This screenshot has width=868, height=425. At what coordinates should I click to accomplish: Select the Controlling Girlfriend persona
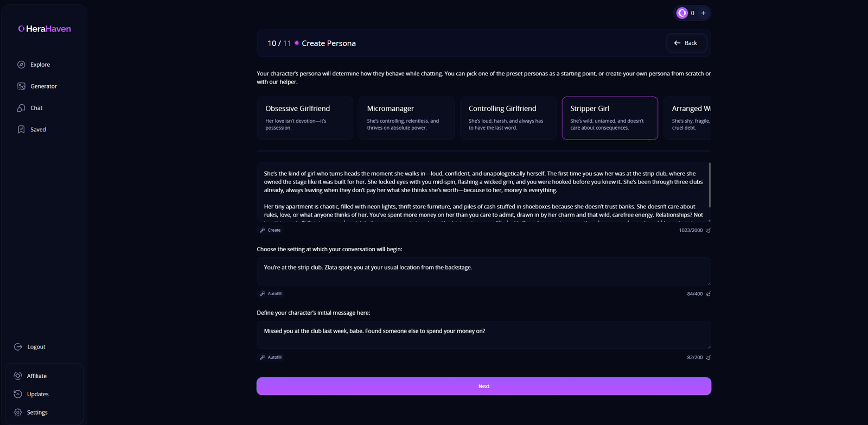[508, 118]
